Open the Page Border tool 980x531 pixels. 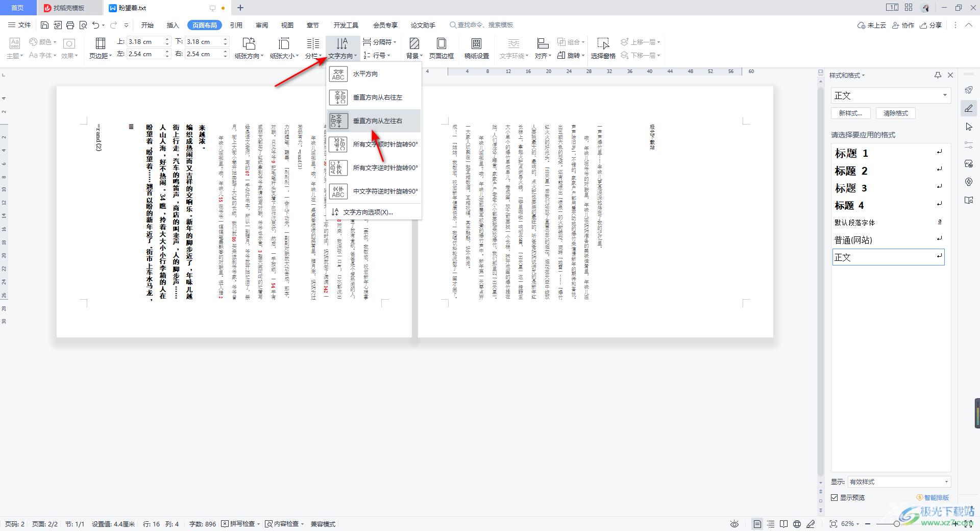pos(442,49)
